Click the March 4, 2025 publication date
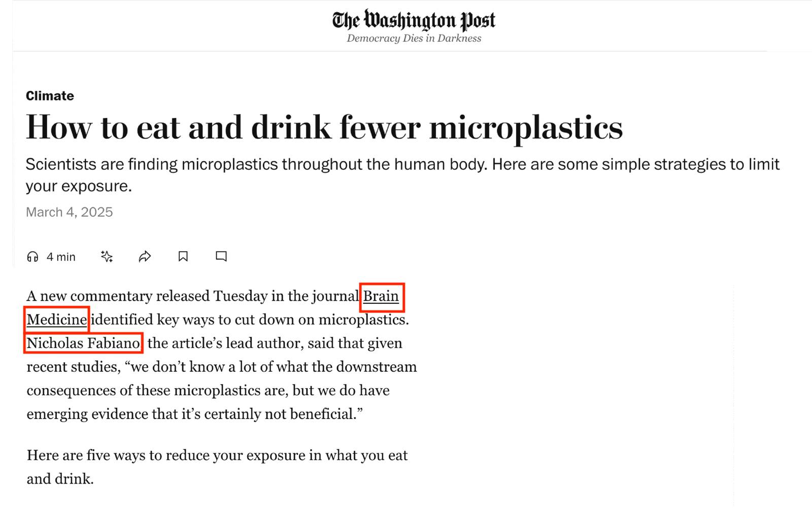This screenshot has height=508, width=812. [69, 212]
